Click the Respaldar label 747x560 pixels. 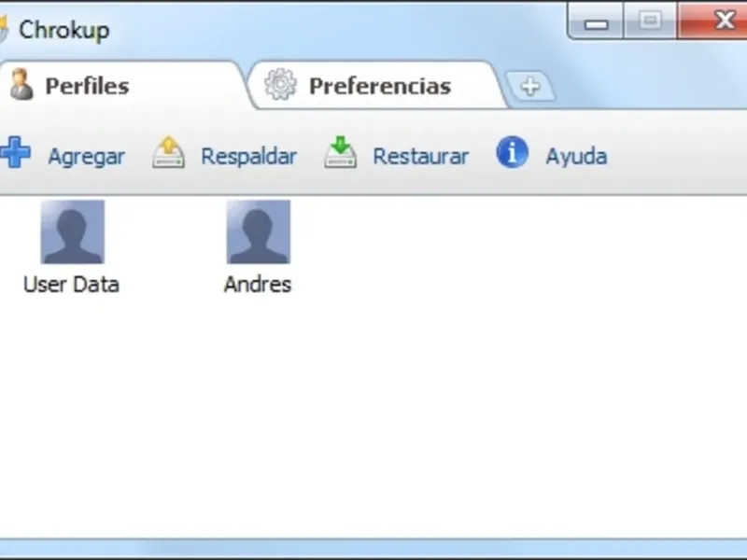[248, 156]
